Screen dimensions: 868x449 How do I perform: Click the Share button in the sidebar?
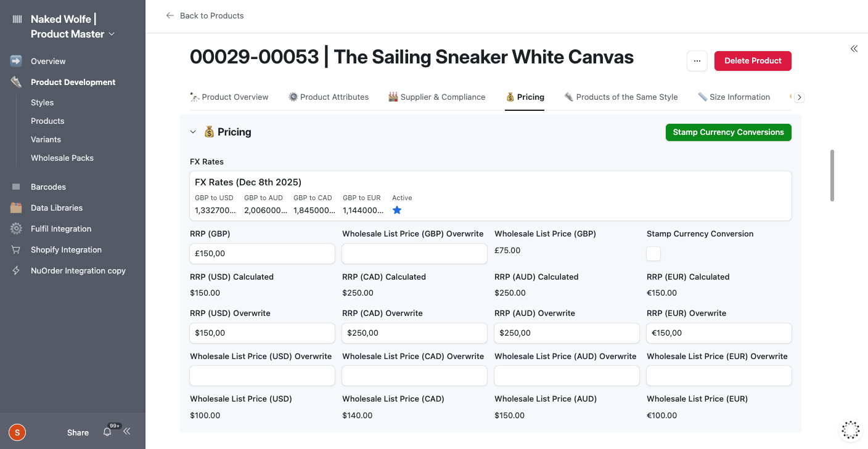(x=78, y=432)
